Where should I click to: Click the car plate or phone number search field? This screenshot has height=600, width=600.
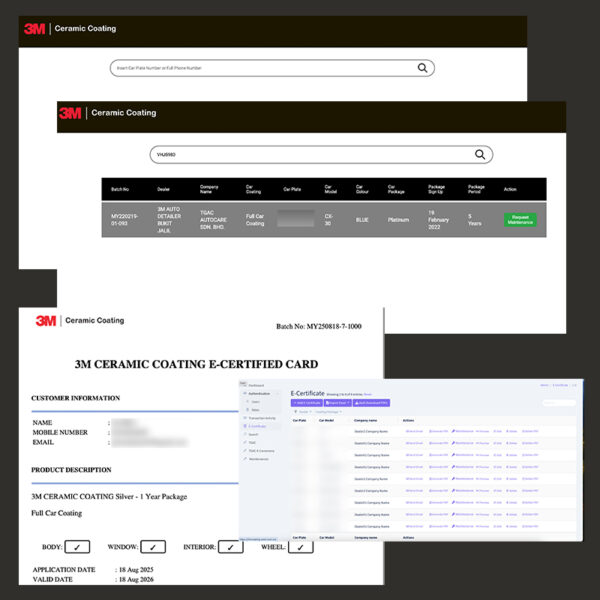pos(260,68)
